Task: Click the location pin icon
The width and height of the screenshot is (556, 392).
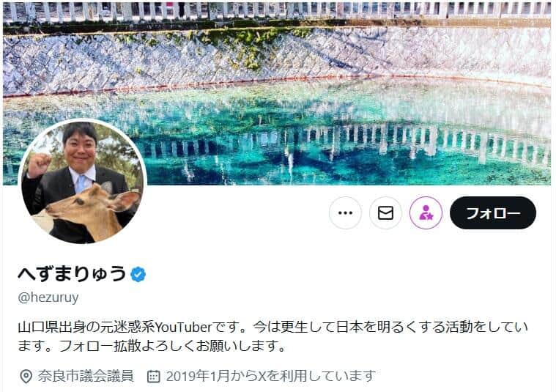Action: pyautogui.click(x=26, y=377)
